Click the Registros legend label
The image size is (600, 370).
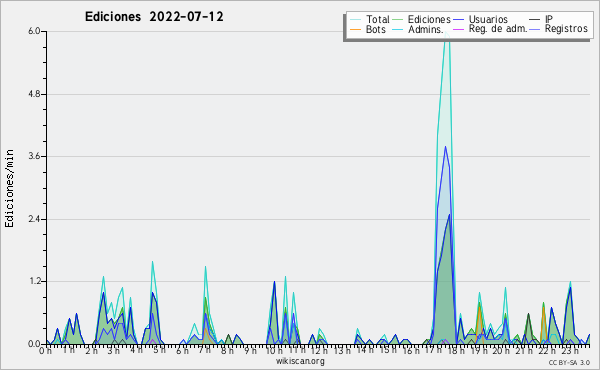click(566, 29)
